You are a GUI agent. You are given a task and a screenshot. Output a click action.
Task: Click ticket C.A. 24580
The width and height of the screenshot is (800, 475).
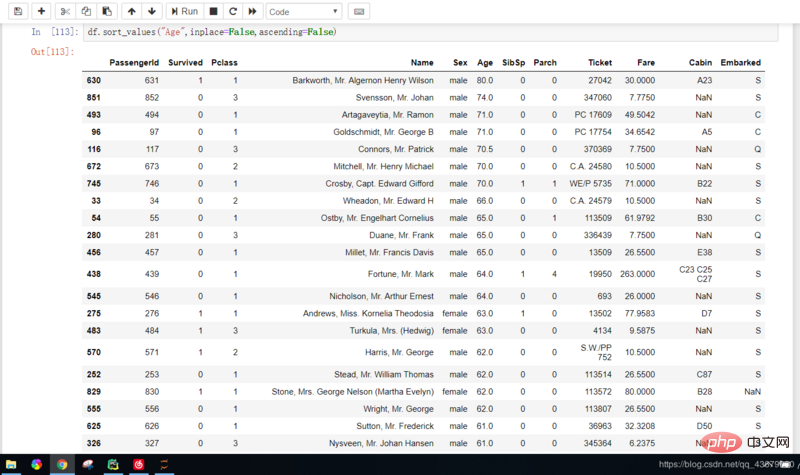(590, 166)
